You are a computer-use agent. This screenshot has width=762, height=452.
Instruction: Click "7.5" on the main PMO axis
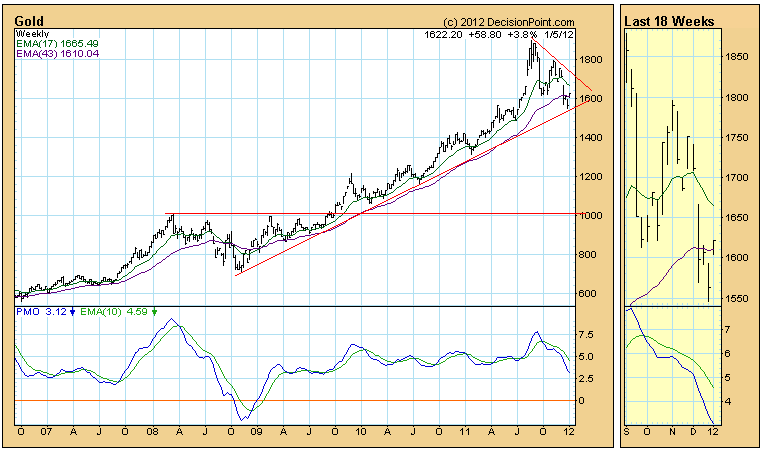pos(586,335)
